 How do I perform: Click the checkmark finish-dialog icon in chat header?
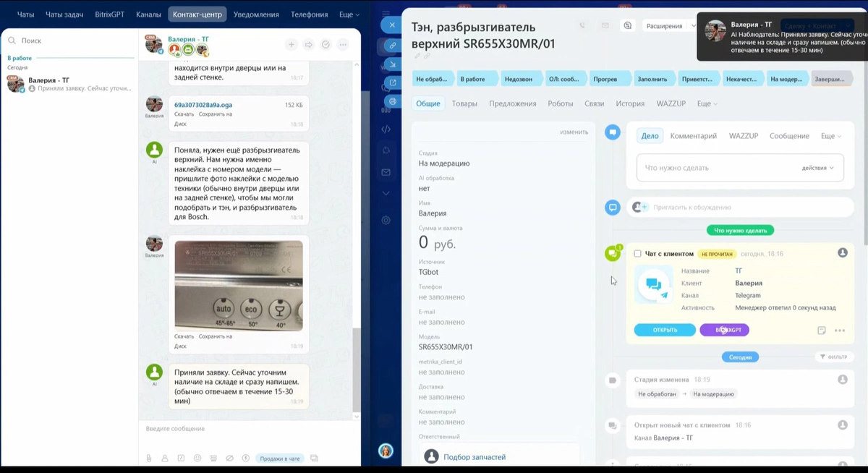[x=326, y=45]
